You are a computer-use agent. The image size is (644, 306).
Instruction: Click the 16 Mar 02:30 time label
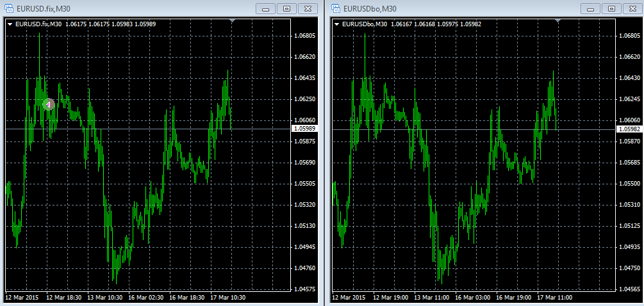point(146,298)
